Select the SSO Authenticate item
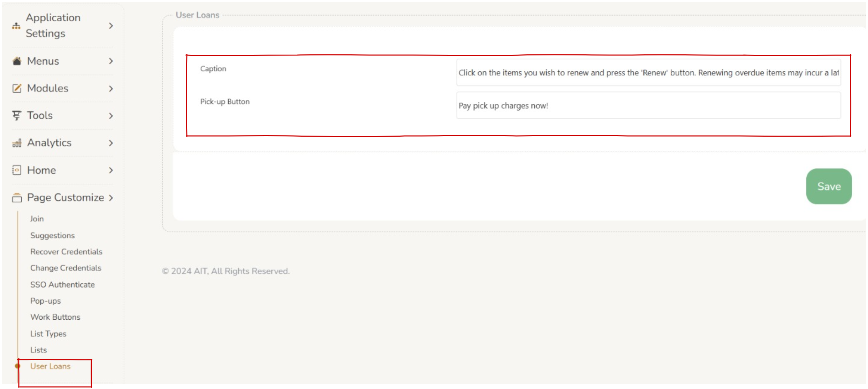Image resolution: width=868 pixels, height=389 pixels. coord(62,284)
